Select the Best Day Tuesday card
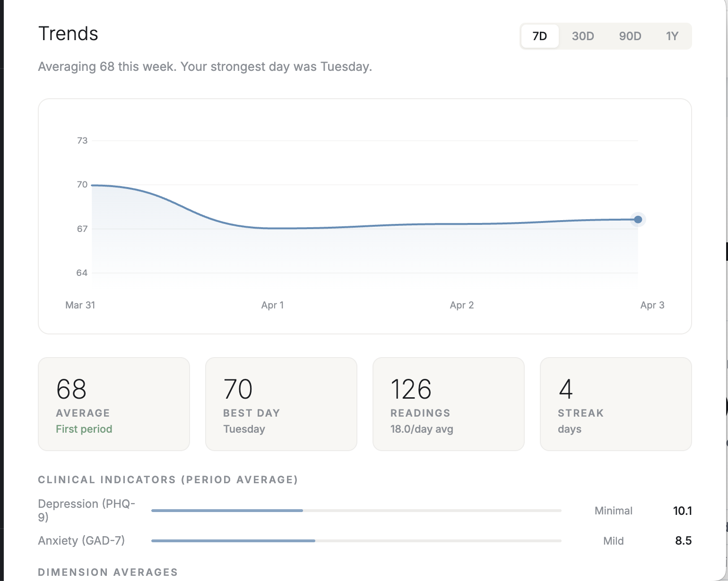This screenshot has height=581, width=728. pos(281,404)
